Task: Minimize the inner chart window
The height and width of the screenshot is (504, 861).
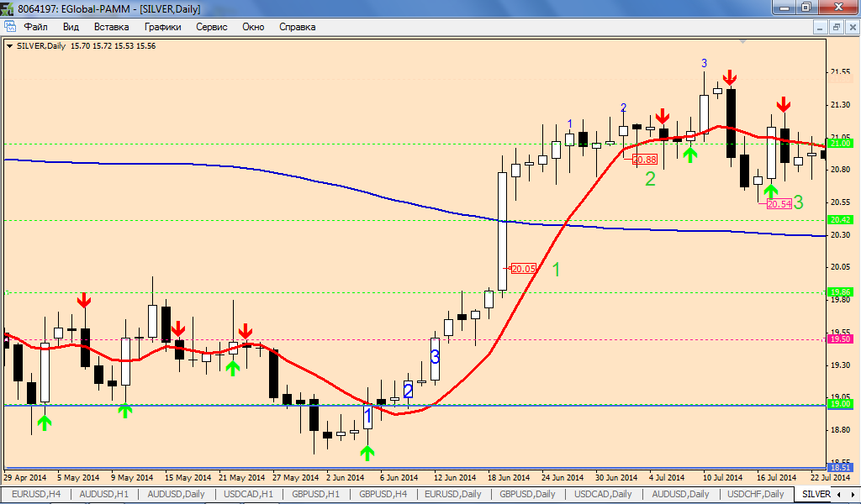Action: click(x=821, y=27)
